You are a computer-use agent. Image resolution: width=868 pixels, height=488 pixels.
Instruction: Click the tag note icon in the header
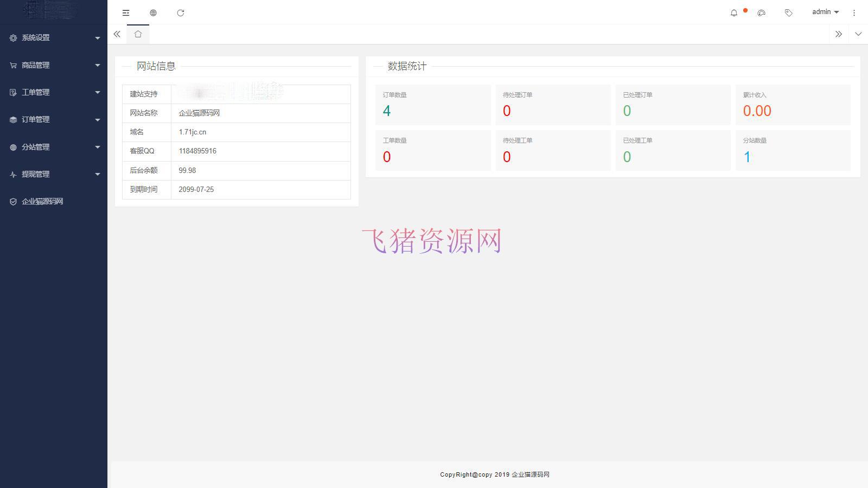(x=788, y=12)
